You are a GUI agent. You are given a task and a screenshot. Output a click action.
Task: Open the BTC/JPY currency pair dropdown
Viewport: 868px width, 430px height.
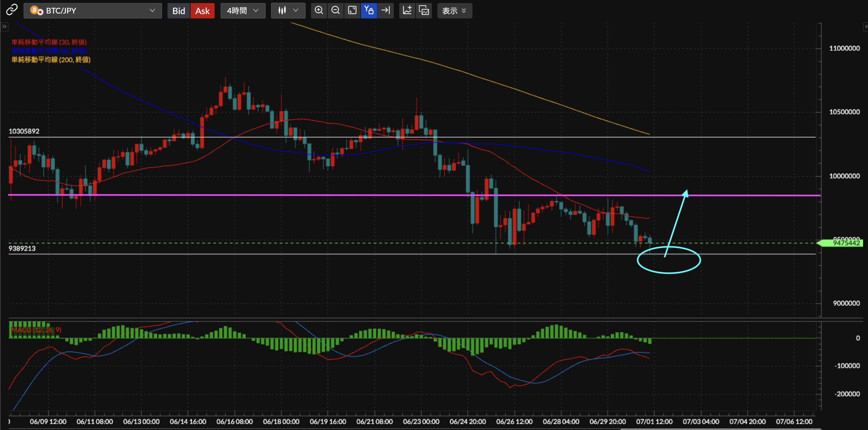[93, 11]
